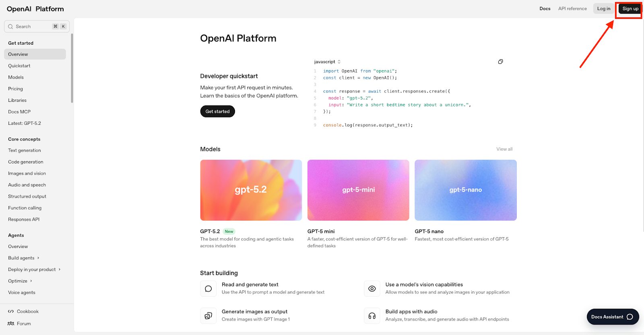Click Generate images as output heading
This screenshot has width=644, height=335.
(x=254, y=312)
